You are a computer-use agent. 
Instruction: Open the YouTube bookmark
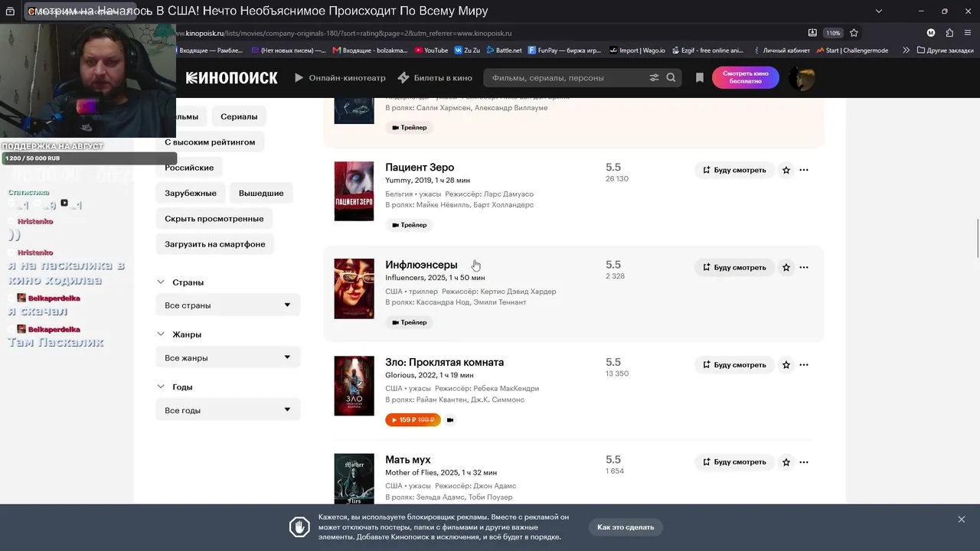(x=431, y=51)
